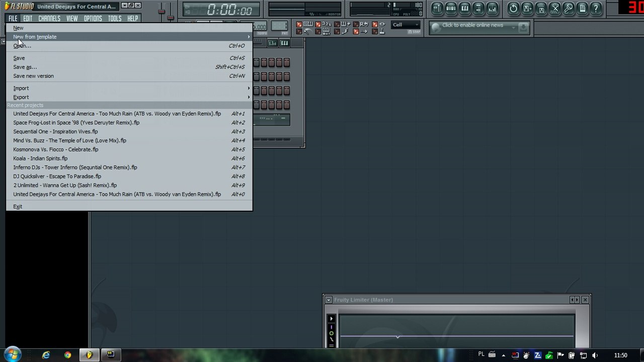Select New in the File menu
644x362 pixels.
coord(129,28)
